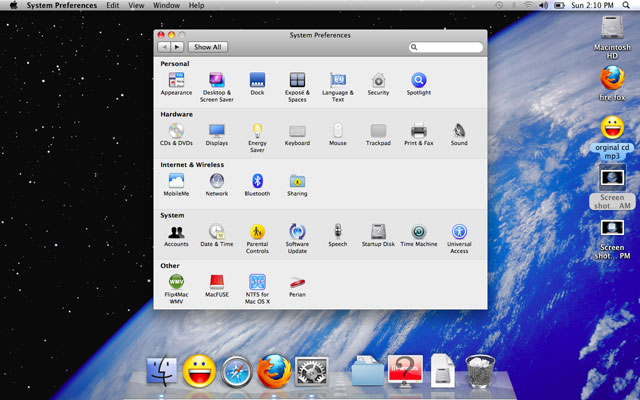Image resolution: width=640 pixels, height=400 pixels.
Task: Open Exposé & Spaces preferences
Action: pyautogui.click(x=297, y=87)
